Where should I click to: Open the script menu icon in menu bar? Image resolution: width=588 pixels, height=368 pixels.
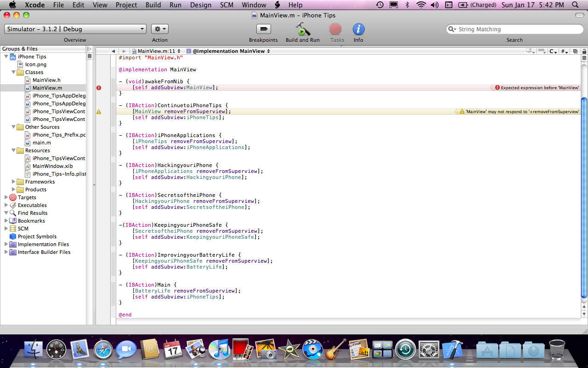pyautogui.click(x=277, y=5)
